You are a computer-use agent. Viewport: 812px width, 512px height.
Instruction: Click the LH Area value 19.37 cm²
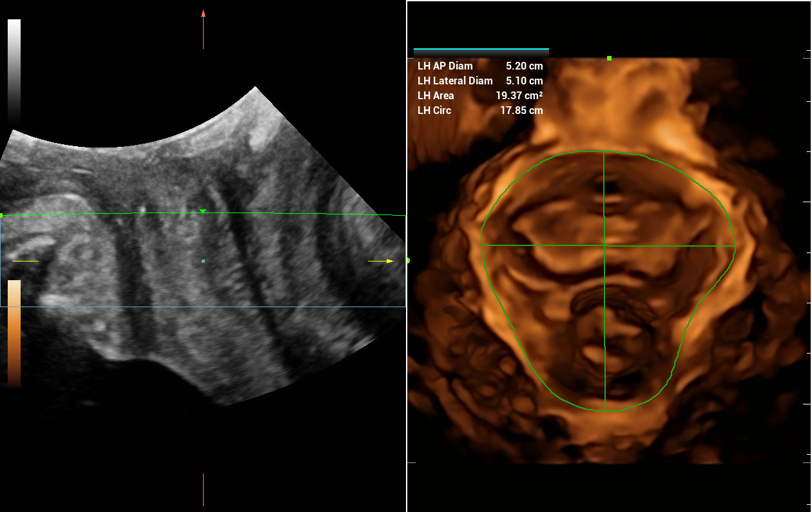[x=519, y=95]
